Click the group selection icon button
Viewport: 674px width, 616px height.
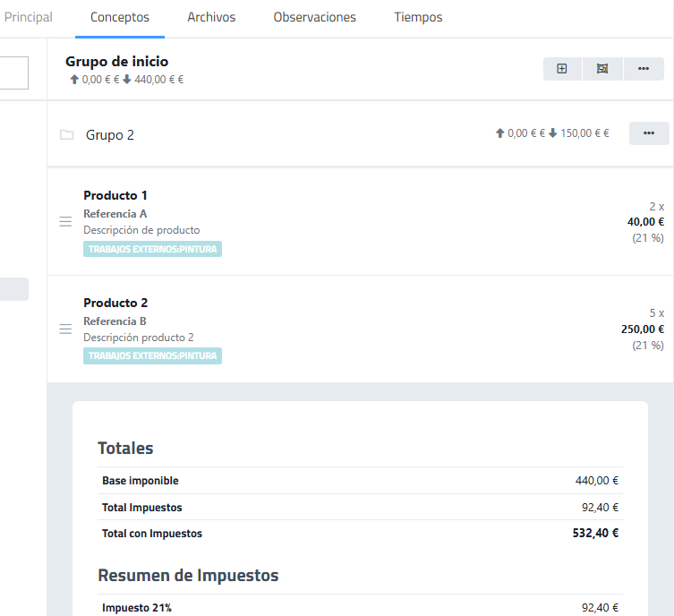pyautogui.click(x=602, y=69)
